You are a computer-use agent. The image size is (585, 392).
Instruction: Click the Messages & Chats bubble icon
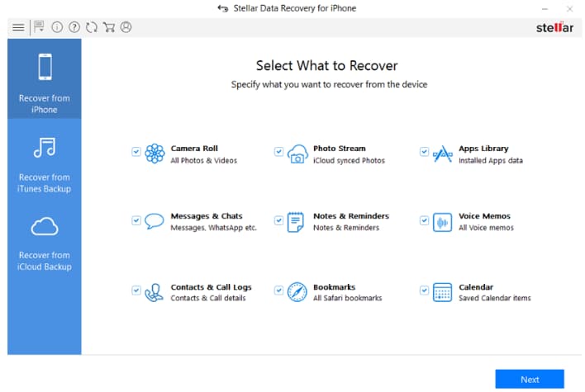click(x=154, y=221)
